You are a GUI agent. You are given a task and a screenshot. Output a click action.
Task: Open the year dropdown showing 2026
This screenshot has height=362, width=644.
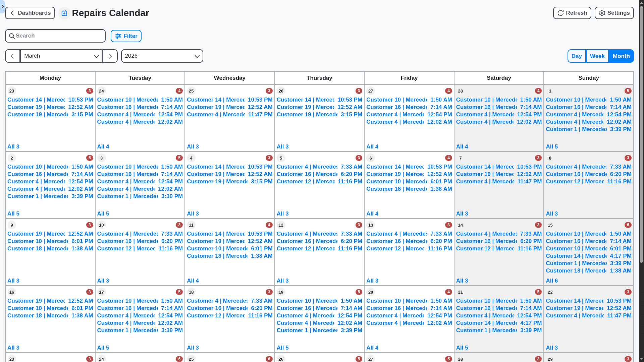[162, 56]
